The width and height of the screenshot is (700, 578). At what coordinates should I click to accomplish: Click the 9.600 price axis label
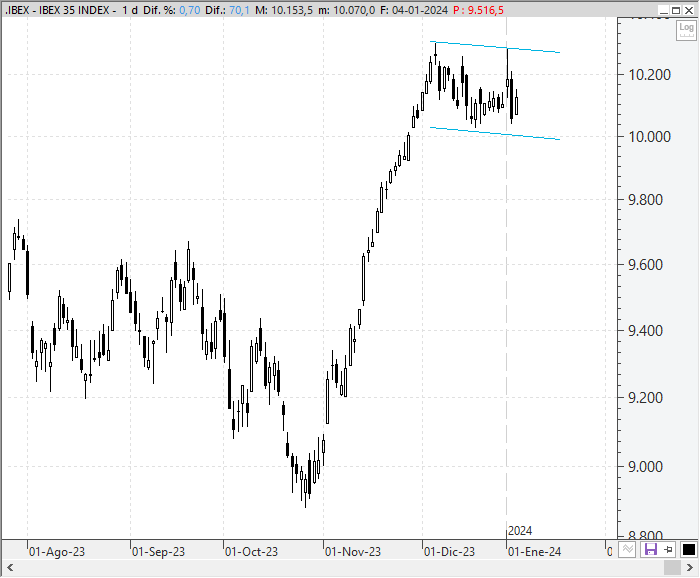pyautogui.click(x=646, y=265)
